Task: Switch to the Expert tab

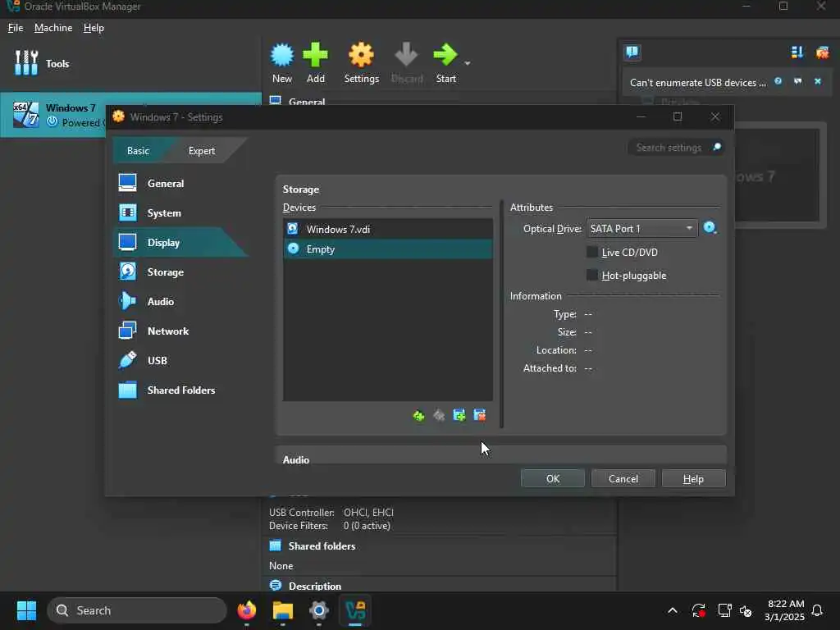Action: click(x=202, y=151)
